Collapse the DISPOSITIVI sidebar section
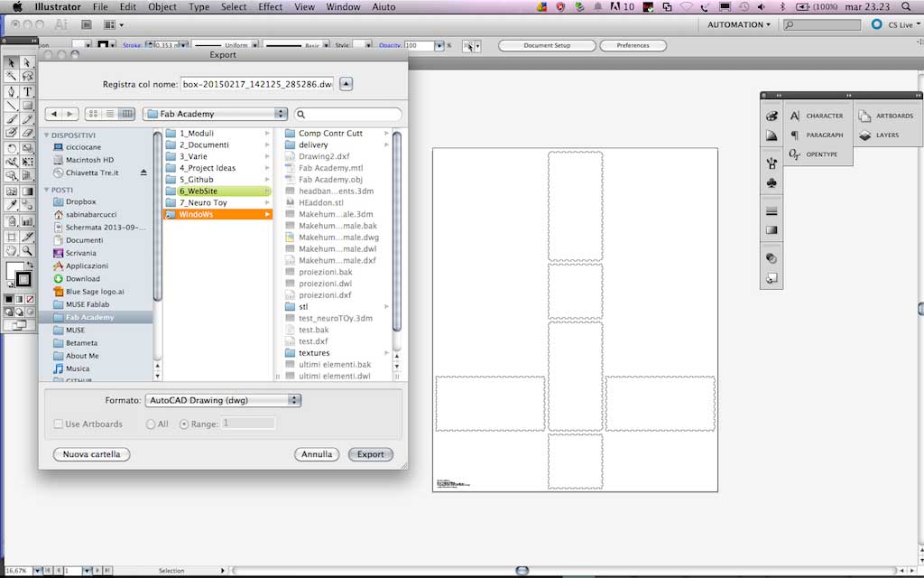Viewport: 924px width, 578px height. 47,135
